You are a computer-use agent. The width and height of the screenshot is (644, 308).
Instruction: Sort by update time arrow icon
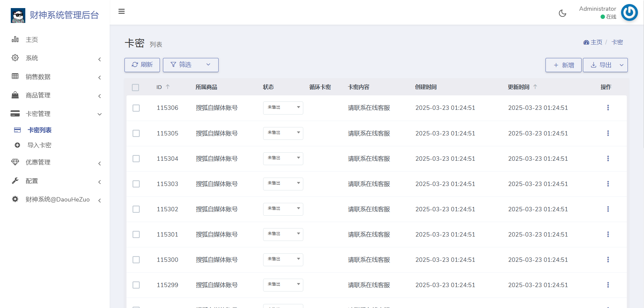click(535, 87)
